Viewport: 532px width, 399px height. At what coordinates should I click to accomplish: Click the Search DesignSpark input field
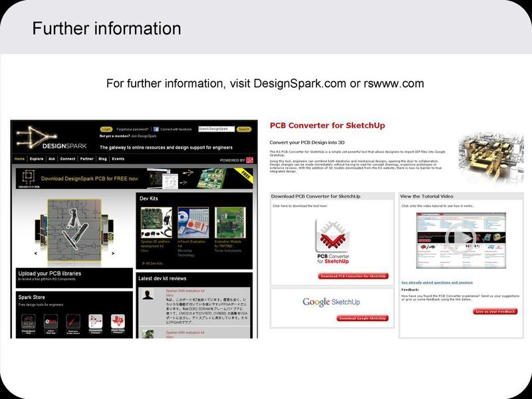tap(217, 129)
